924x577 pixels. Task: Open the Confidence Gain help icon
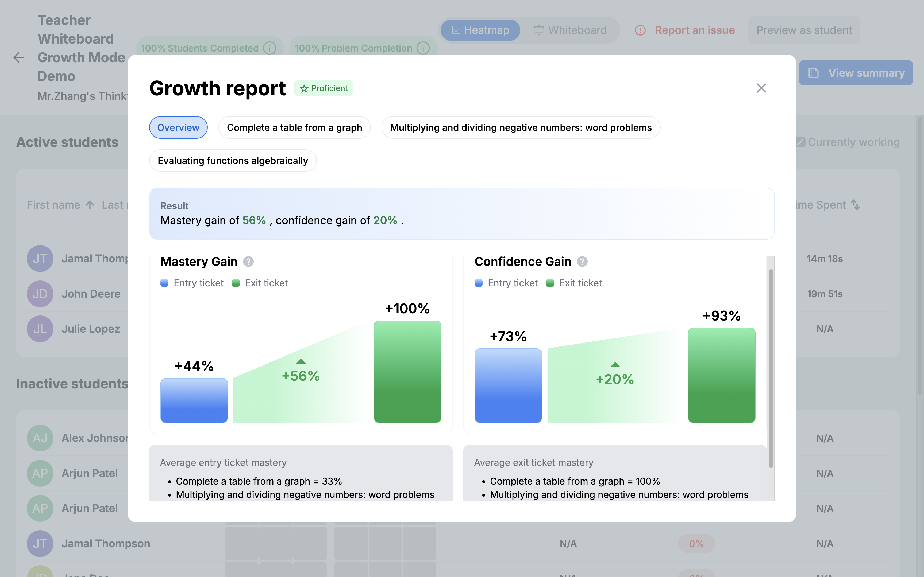(x=582, y=262)
